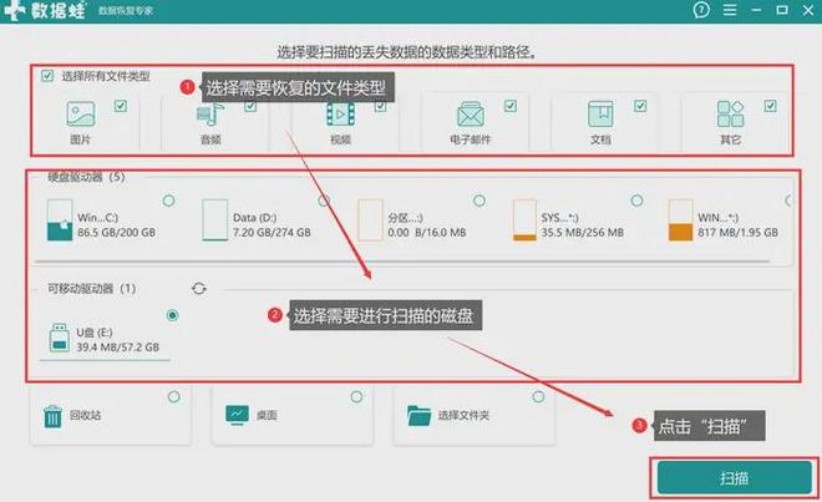
Task: Click the 其它 other types icon
Action: (x=730, y=114)
